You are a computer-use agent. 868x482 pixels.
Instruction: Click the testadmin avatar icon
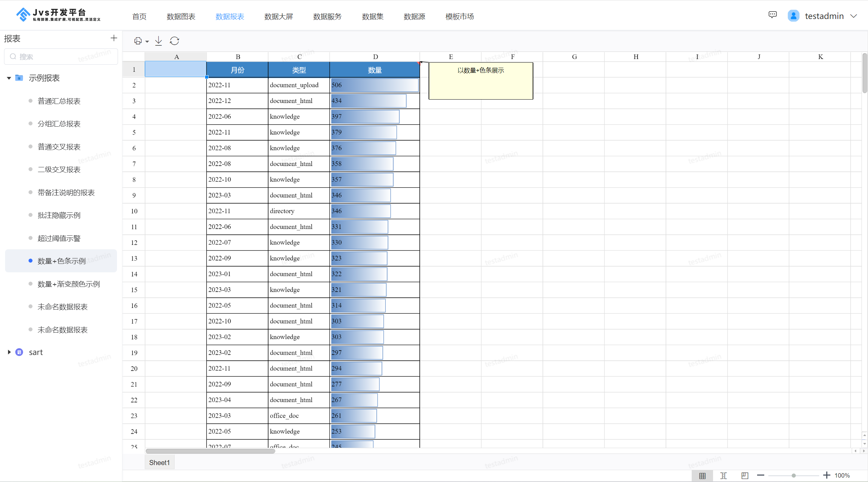coord(793,15)
